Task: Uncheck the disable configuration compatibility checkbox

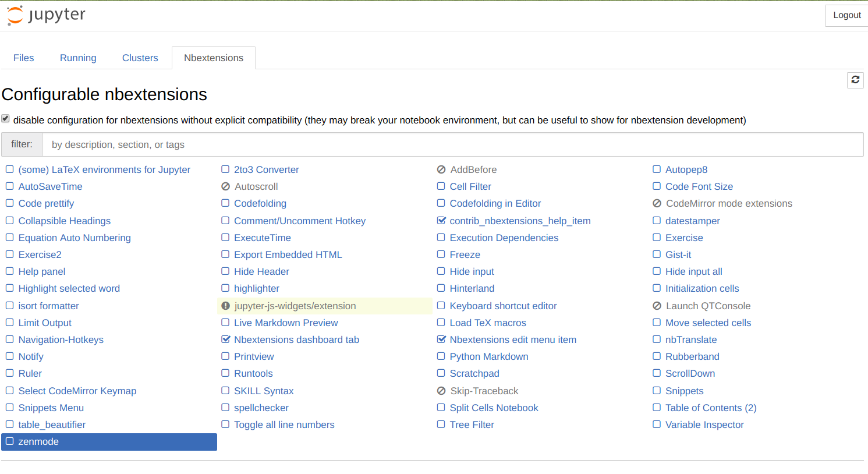Action: click(x=6, y=119)
